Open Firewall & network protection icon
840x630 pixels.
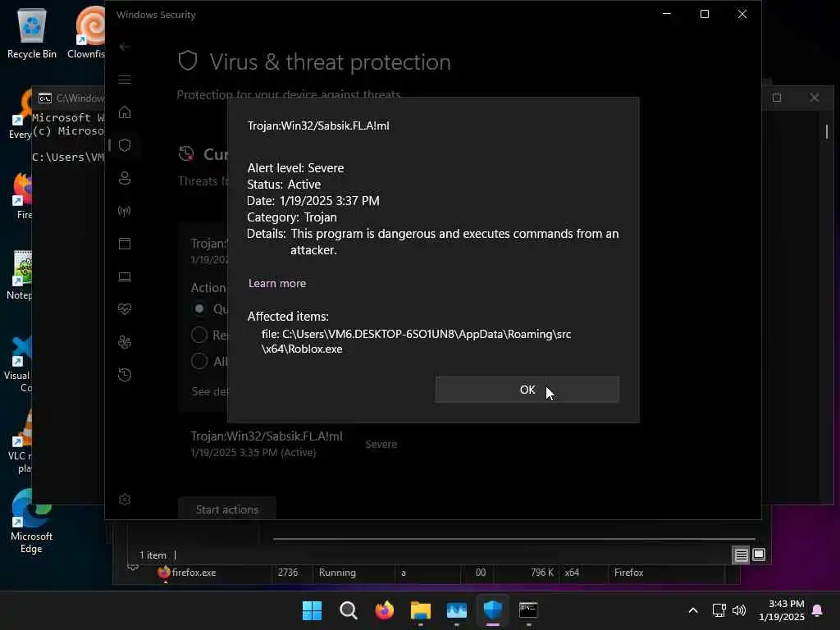[125, 211]
